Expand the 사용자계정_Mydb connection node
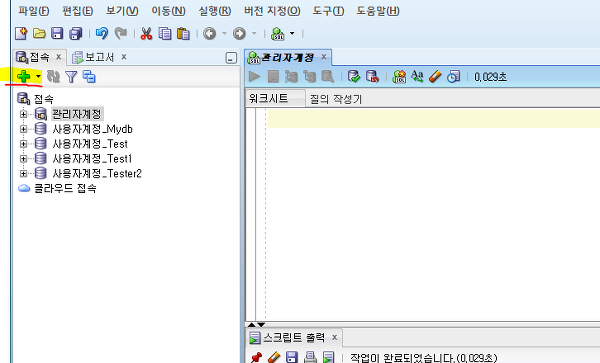 pyautogui.click(x=24, y=129)
